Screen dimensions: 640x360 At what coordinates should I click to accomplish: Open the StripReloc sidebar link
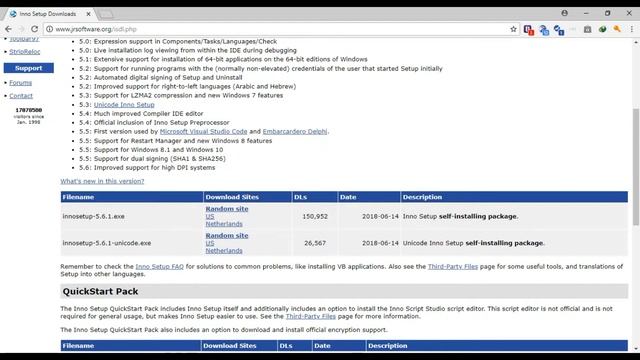tap(24, 52)
